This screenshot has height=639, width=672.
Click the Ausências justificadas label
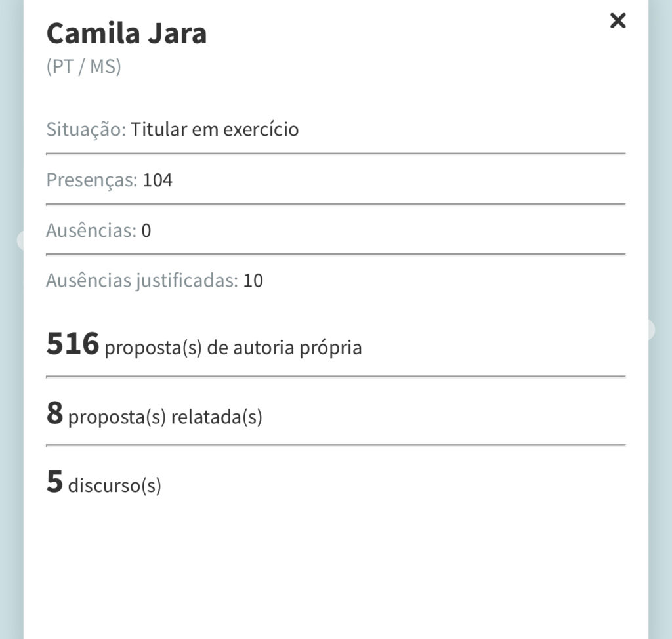pyautogui.click(x=141, y=281)
